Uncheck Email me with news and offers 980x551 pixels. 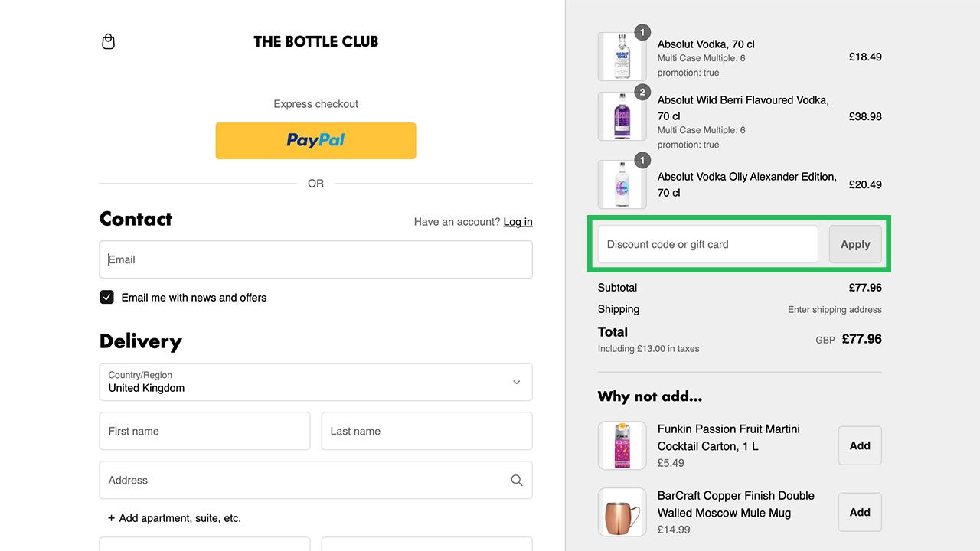pyautogui.click(x=107, y=298)
